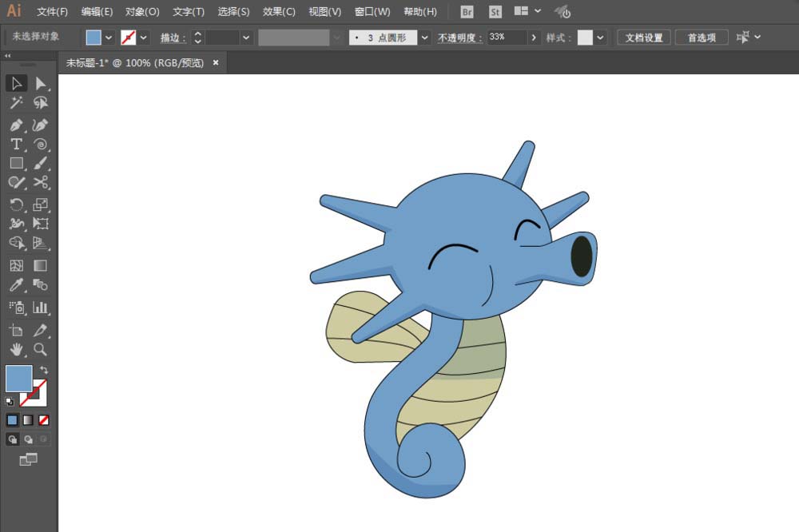The height and width of the screenshot is (532, 799).
Task: Select the Hand tool
Action: click(x=16, y=350)
